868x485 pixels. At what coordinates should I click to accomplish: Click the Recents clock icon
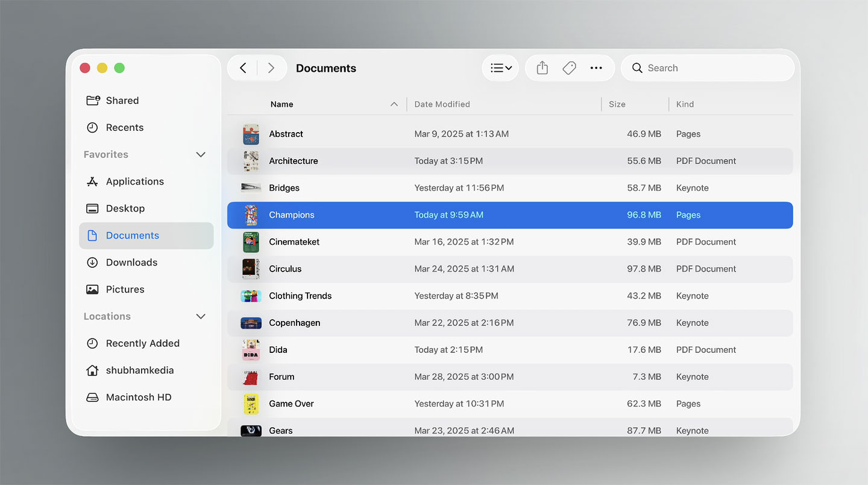92,127
